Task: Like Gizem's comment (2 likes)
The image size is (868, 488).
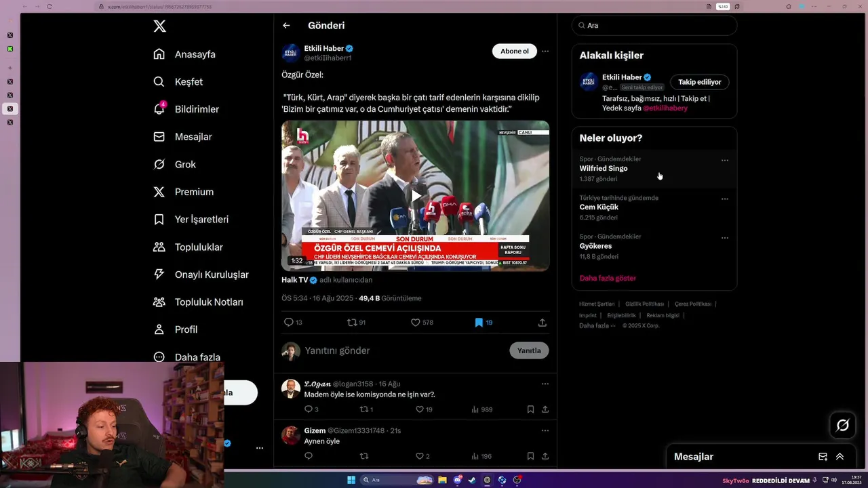Action: click(x=422, y=456)
